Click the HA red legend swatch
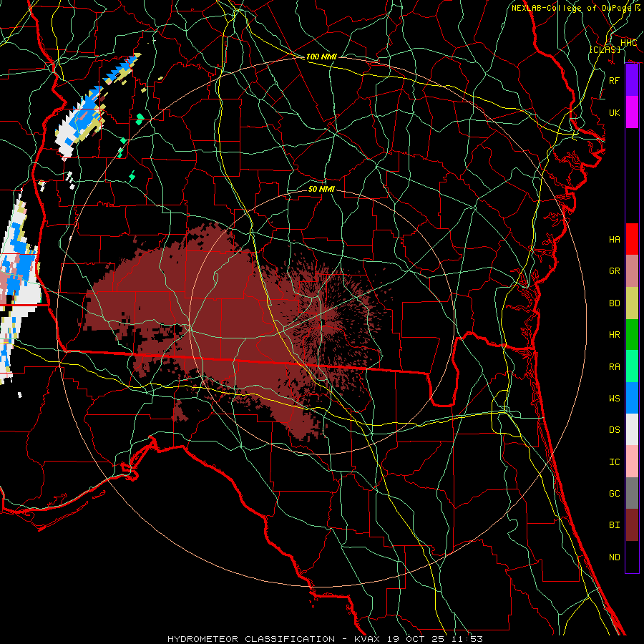 (632, 239)
